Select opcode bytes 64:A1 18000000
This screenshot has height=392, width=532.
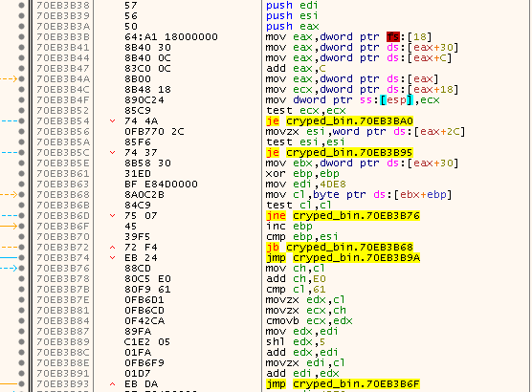171,37
